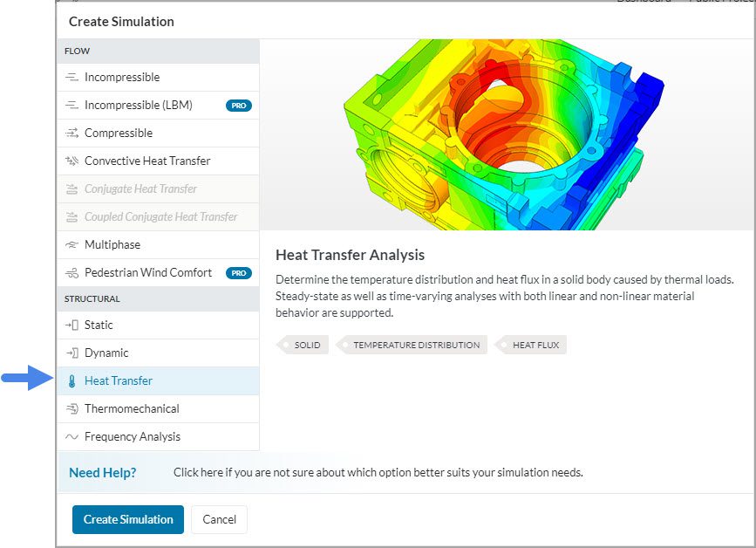
Task: Click the Compressible flow icon
Action: [72, 134]
